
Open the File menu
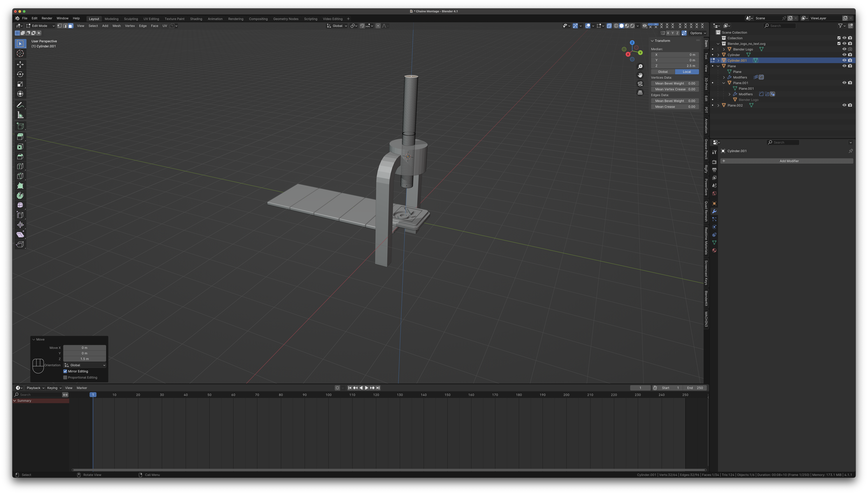point(25,18)
